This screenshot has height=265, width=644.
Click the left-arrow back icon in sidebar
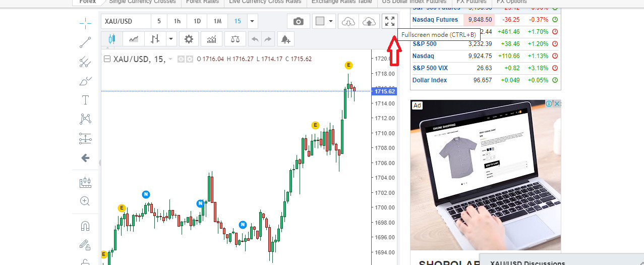point(85,158)
